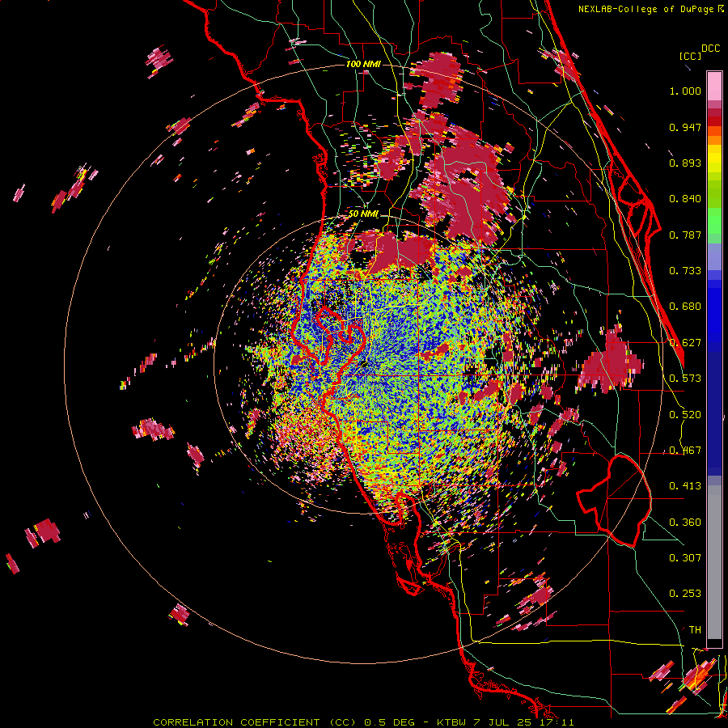Select the 0.573 scale value
Viewport: 728px width, 728px height.
coord(685,379)
